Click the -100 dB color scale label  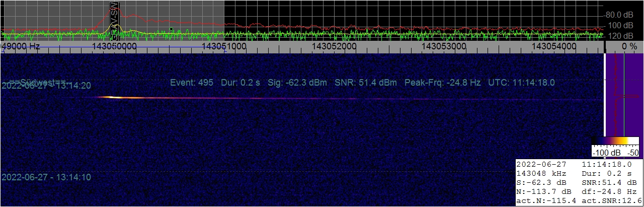607,153
